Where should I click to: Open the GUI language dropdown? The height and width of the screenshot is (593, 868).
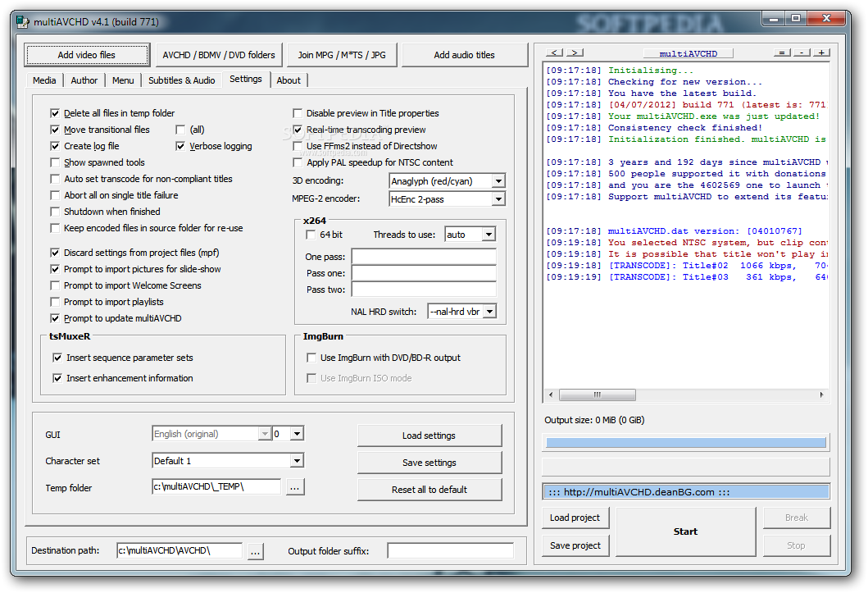(265, 434)
